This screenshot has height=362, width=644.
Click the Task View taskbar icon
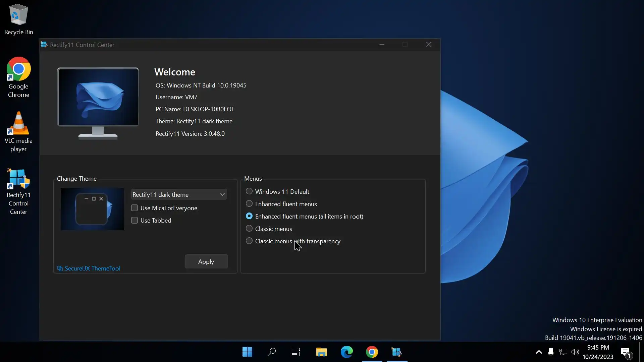[296, 352]
